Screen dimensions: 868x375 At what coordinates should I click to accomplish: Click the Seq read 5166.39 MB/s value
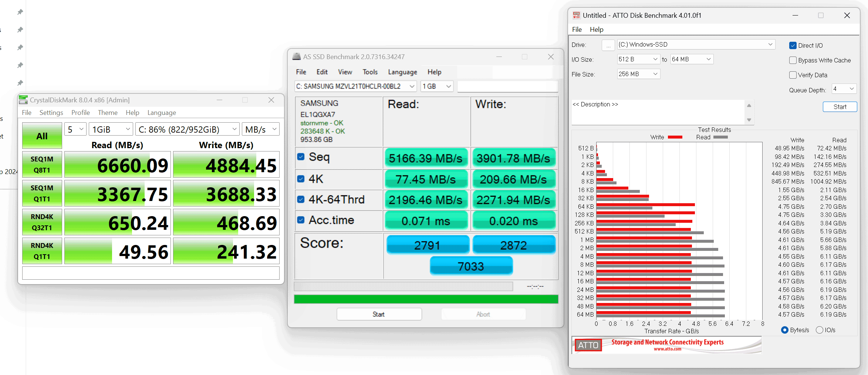[426, 158]
